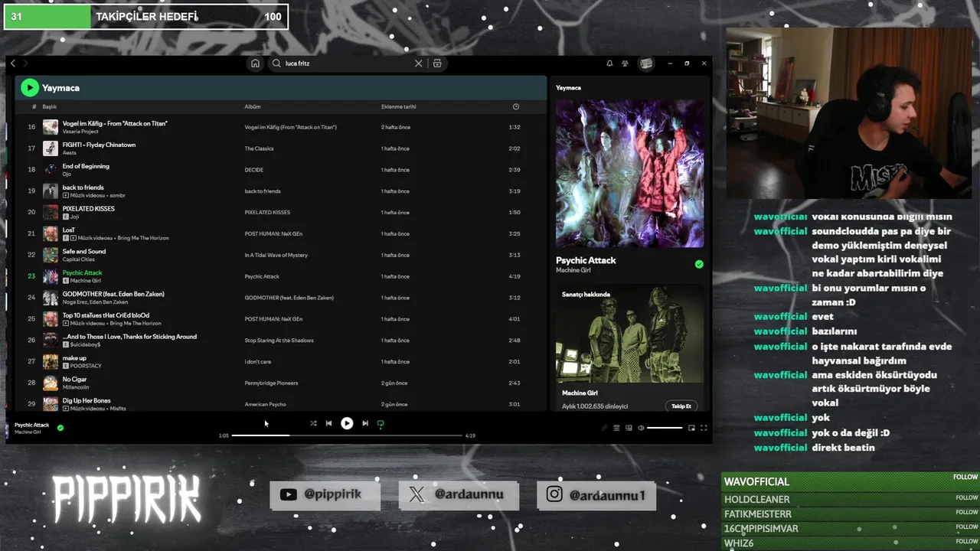Image resolution: width=980 pixels, height=551 pixels.
Task: Select track '...And to Those I Love, Thanks for Sticking Around'
Action: click(x=129, y=337)
